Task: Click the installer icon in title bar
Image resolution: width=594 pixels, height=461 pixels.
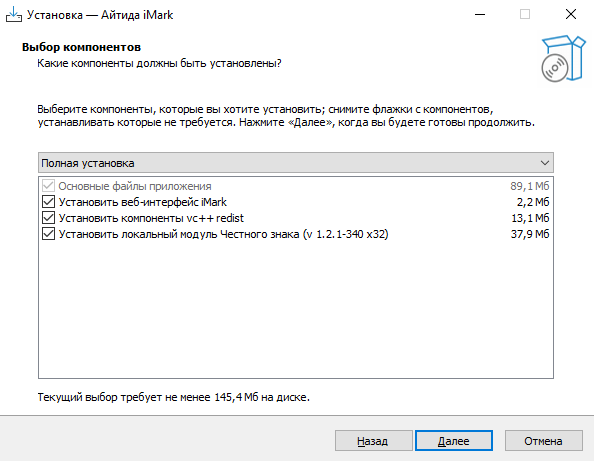Action: point(14,15)
